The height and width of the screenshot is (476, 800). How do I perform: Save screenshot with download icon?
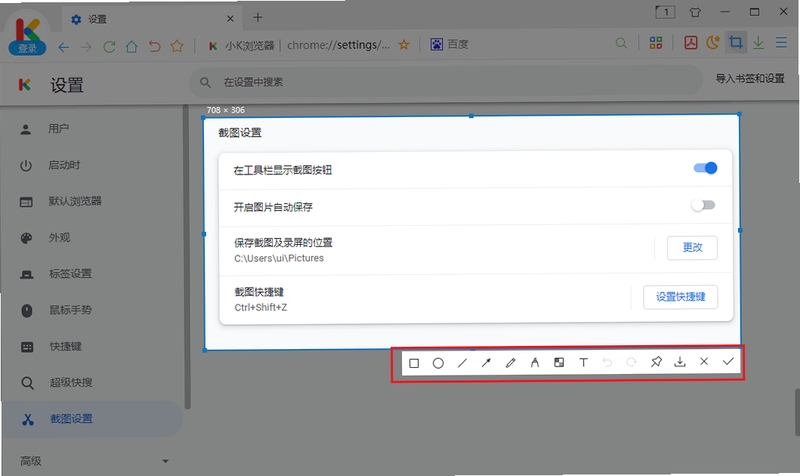pyautogui.click(x=680, y=362)
